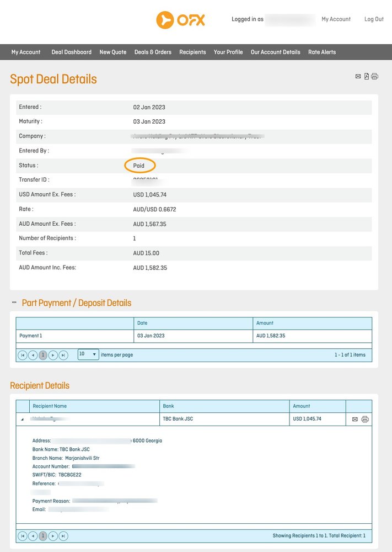Open the items per page dropdown
This screenshot has height=552, width=392.
click(x=88, y=354)
